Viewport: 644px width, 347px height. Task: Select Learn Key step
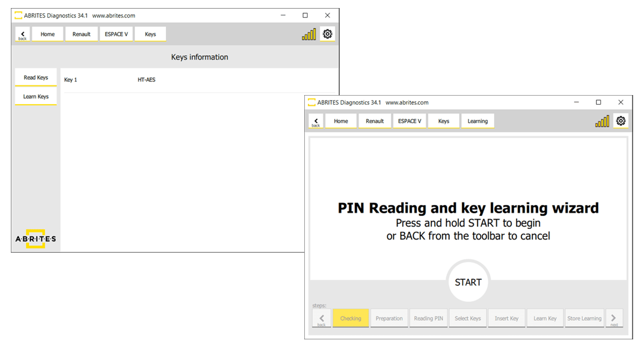[x=545, y=318]
